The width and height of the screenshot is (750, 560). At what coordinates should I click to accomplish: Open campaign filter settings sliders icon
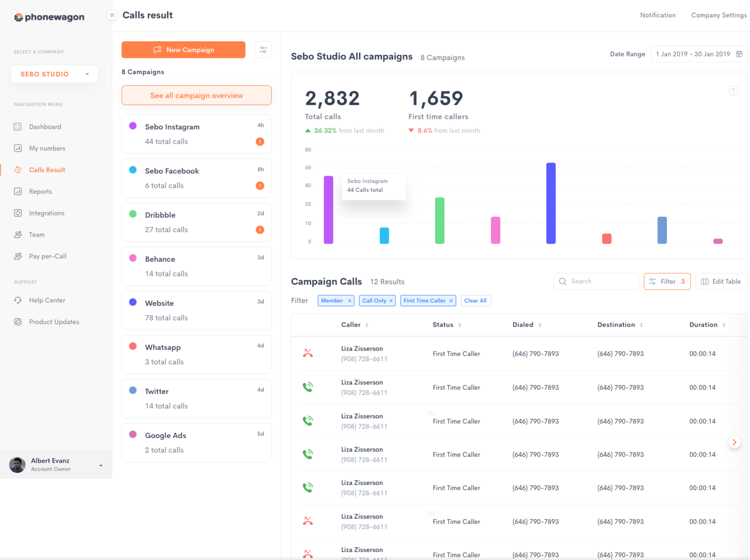point(263,50)
